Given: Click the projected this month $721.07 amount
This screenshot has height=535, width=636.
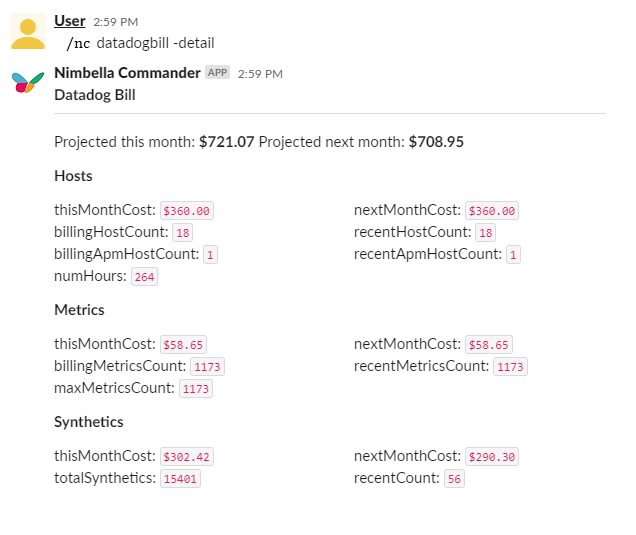Looking at the screenshot, I should click(226, 142).
